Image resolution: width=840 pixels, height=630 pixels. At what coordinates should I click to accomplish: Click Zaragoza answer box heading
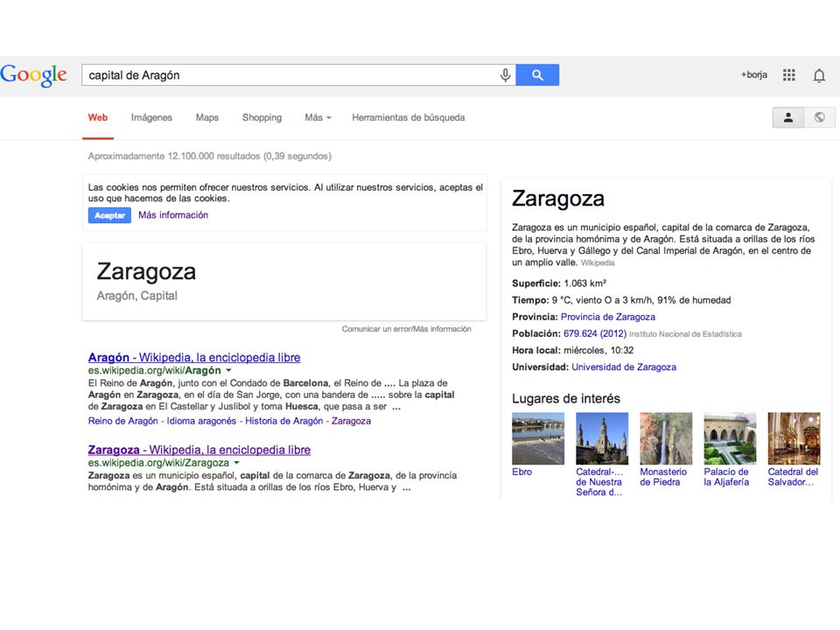coord(146,272)
